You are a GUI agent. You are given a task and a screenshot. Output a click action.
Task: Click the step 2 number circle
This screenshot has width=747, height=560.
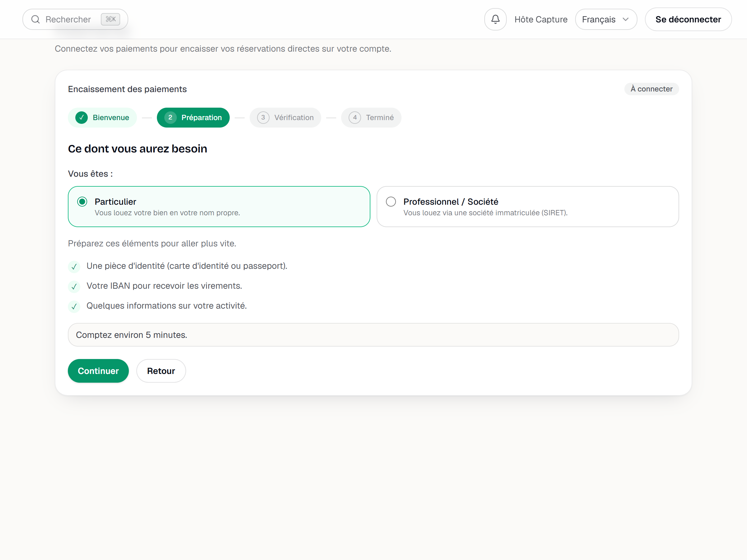point(170,118)
